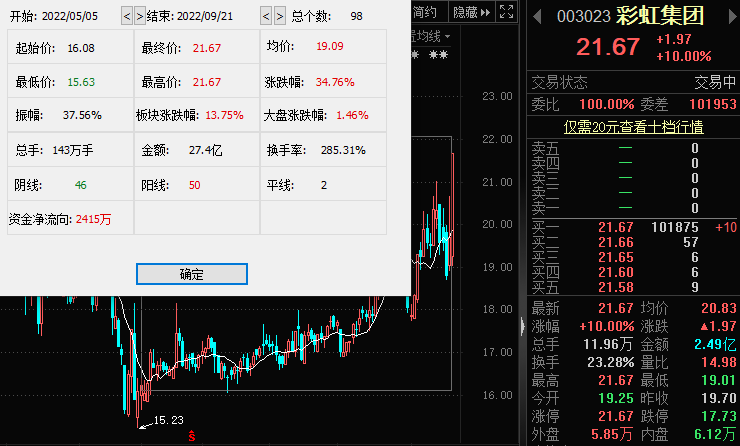
Task: Click the 量比 value 14.98
Action: pyautogui.click(x=719, y=362)
